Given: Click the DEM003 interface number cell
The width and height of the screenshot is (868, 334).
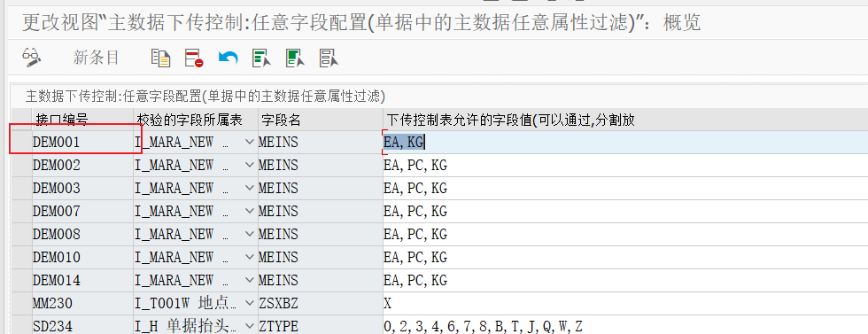Looking at the screenshot, I should point(82,189).
